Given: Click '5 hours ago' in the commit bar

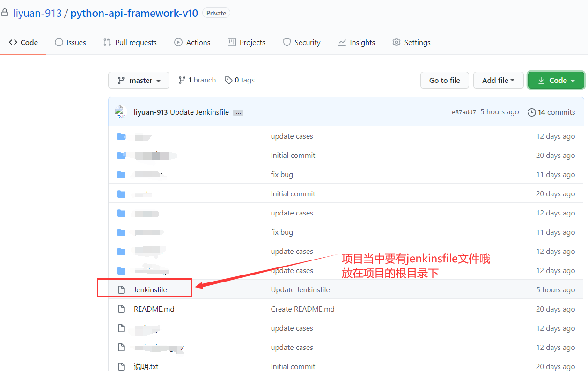Looking at the screenshot, I should 500,112.
